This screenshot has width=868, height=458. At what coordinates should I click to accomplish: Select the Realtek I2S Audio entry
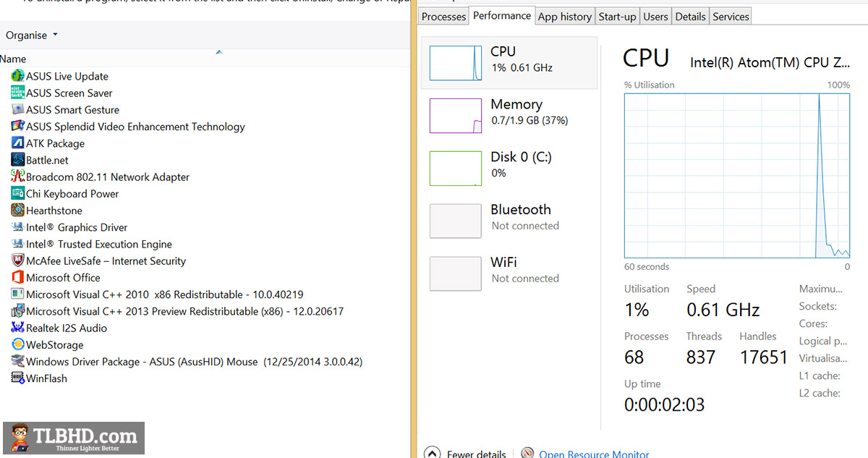(x=67, y=328)
